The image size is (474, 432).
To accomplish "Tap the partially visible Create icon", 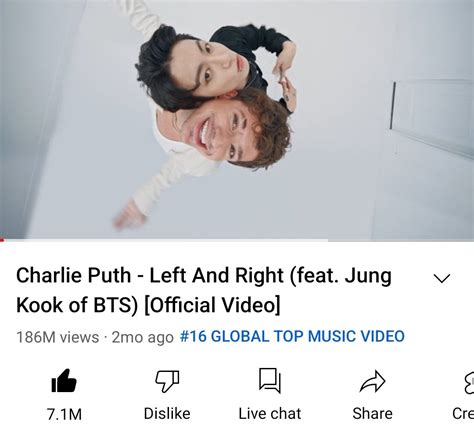I will point(469,382).
